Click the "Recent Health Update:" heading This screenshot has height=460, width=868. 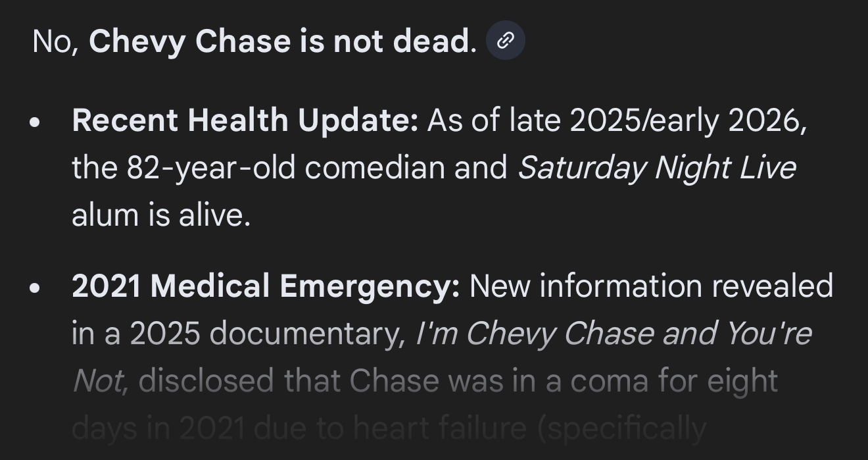(x=245, y=120)
